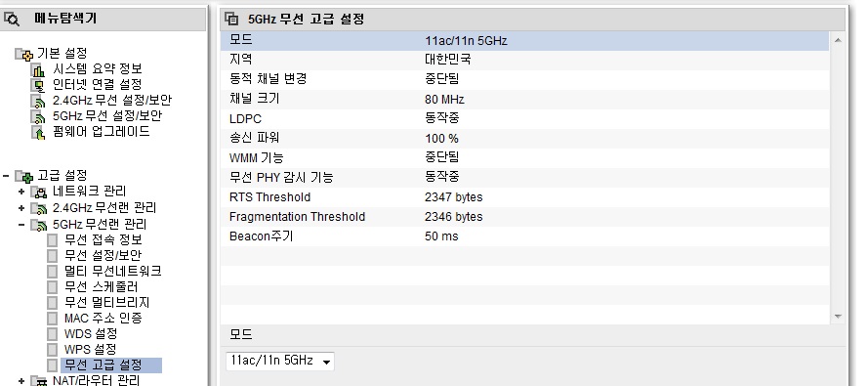Viewport: 868px width, 386px height.
Task: Select the RTS Threshold row
Action: tap(524, 197)
